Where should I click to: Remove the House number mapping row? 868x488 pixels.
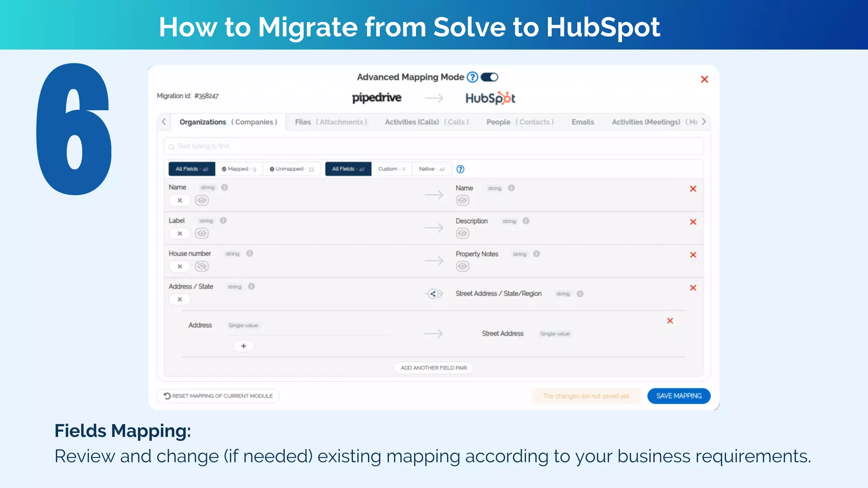[693, 255]
